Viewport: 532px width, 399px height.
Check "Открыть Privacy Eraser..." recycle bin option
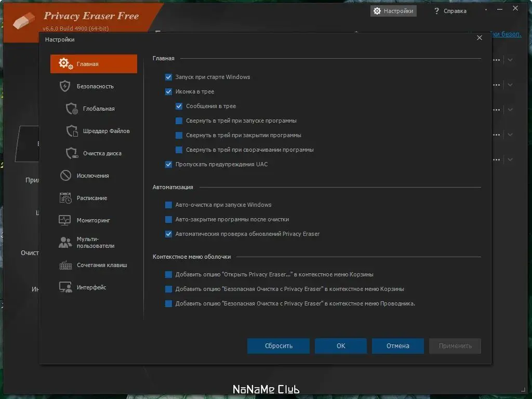[x=169, y=274]
